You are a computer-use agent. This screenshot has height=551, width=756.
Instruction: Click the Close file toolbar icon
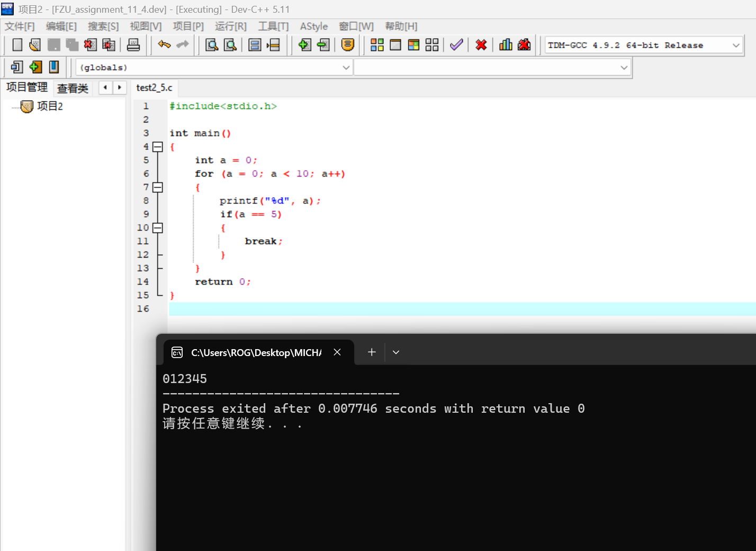tap(90, 45)
